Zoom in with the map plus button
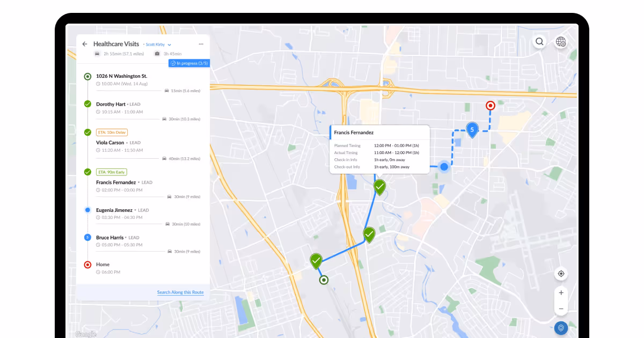644x338 pixels. click(x=561, y=292)
